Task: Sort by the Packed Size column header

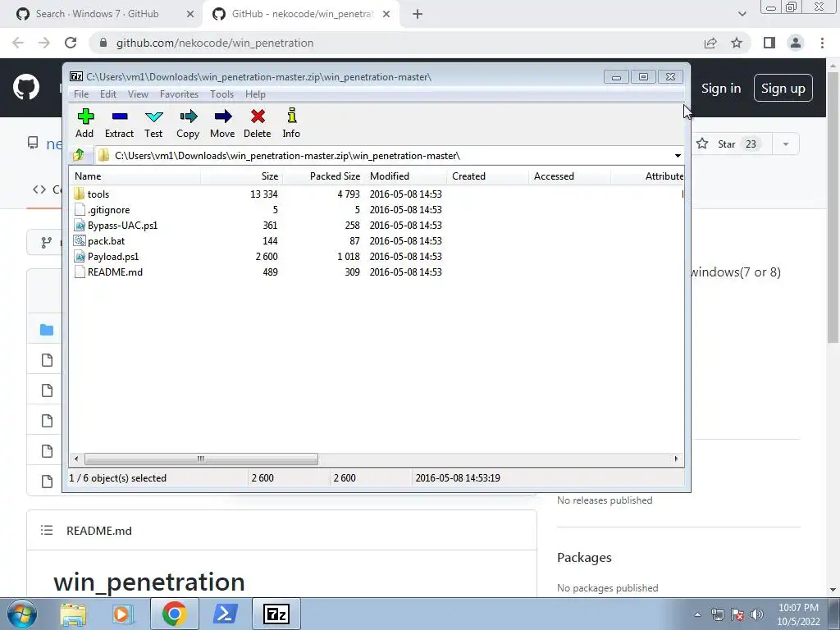Action: click(323, 176)
